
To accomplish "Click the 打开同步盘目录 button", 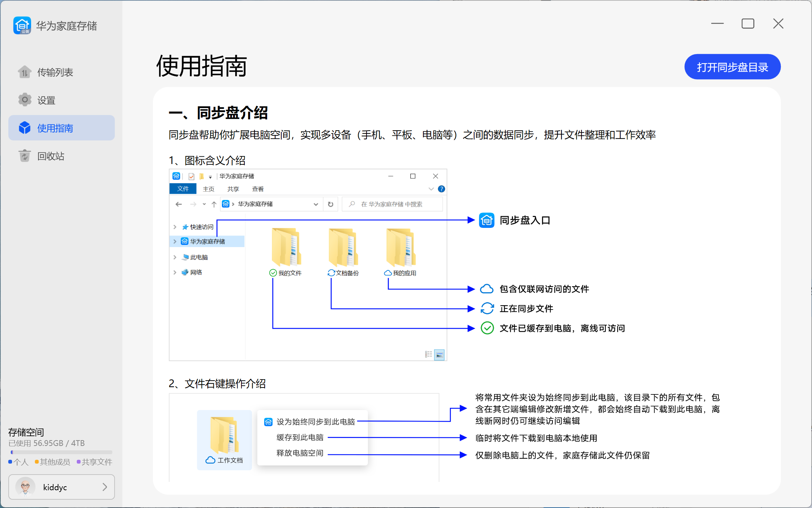I will click(732, 67).
